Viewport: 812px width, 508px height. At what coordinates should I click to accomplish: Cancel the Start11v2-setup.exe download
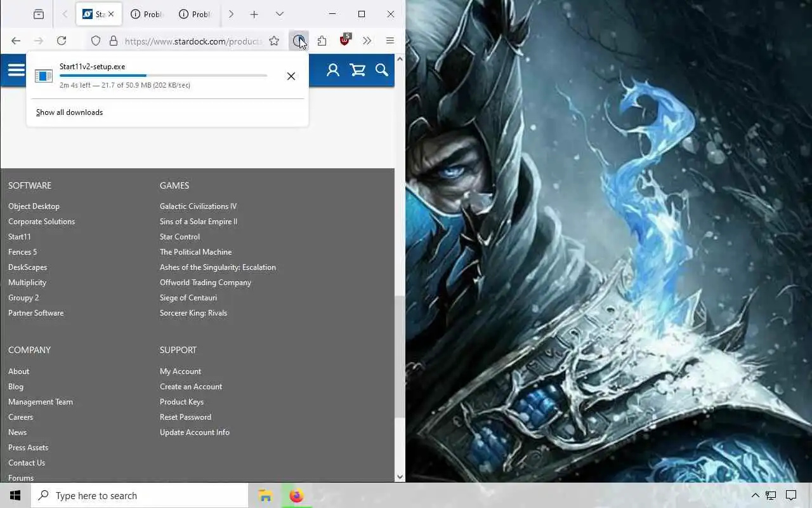coord(291,76)
